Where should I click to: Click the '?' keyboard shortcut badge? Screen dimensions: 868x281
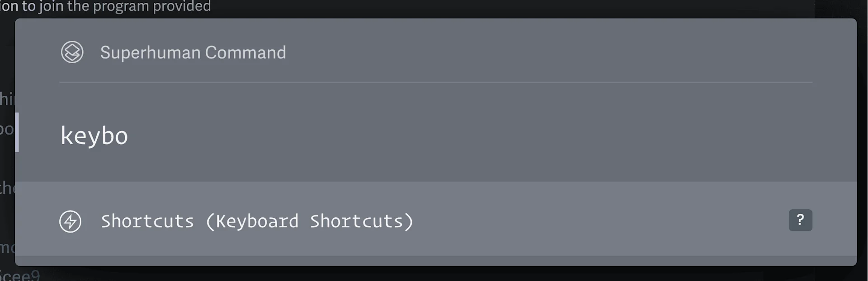[800, 220]
